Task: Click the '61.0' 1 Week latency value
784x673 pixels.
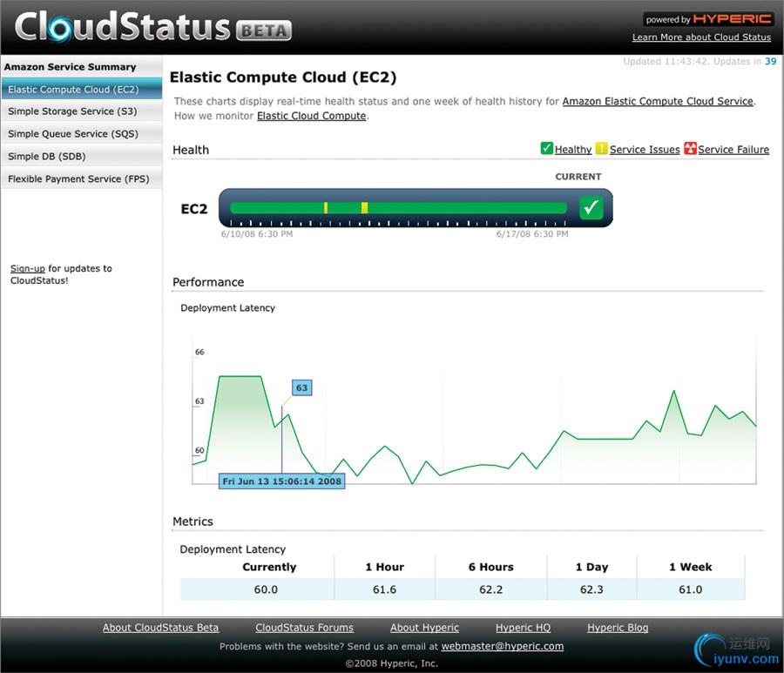Action: (x=690, y=589)
